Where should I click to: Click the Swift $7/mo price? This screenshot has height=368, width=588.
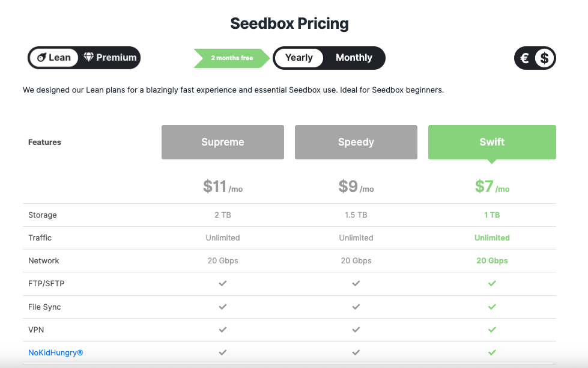[x=492, y=186]
